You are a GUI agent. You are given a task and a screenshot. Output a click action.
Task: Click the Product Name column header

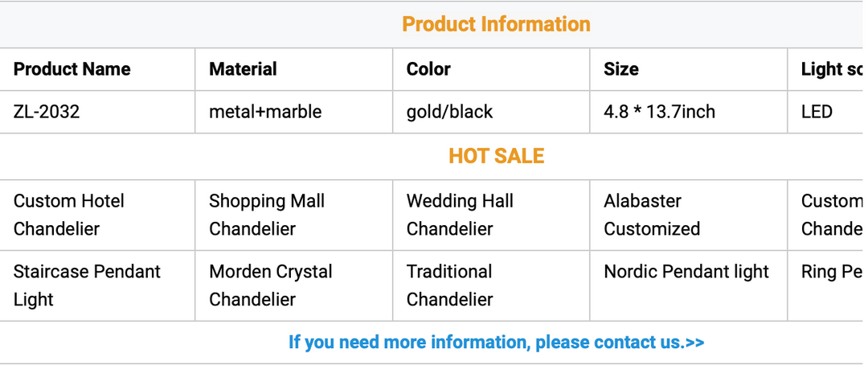click(72, 69)
